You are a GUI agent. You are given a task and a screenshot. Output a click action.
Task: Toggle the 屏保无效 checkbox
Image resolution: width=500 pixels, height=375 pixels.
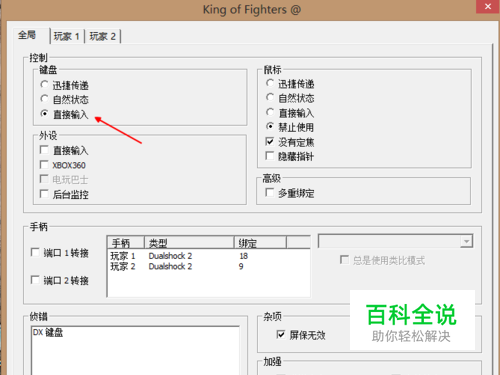[281, 334]
